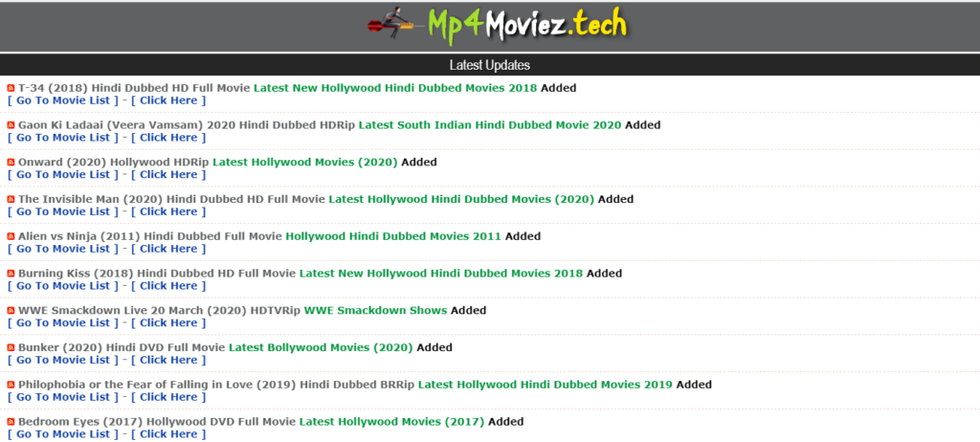Click title text Philophobia or the Fear of Falling in Love
The width and height of the screenshot is (980, 442).
(138, 385)
